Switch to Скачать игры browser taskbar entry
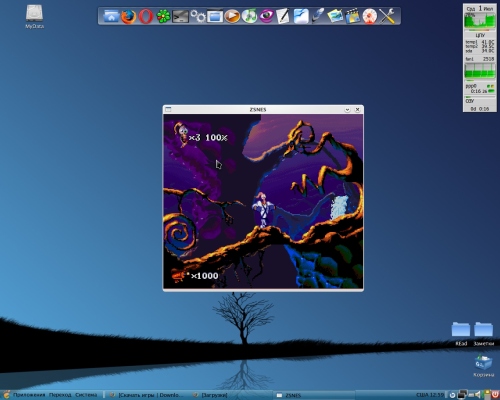Image resolution: width=500 pixels, height=400 pixels. (147, 395)
